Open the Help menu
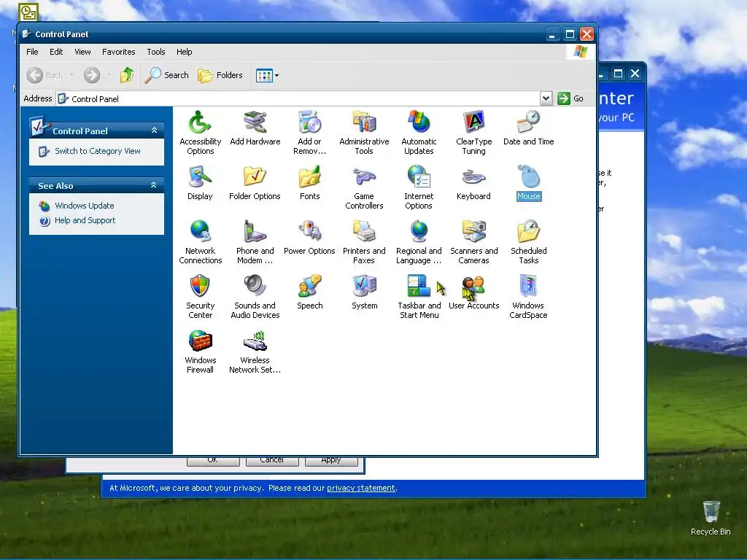747x560 pixels. (x=185, y=52)
